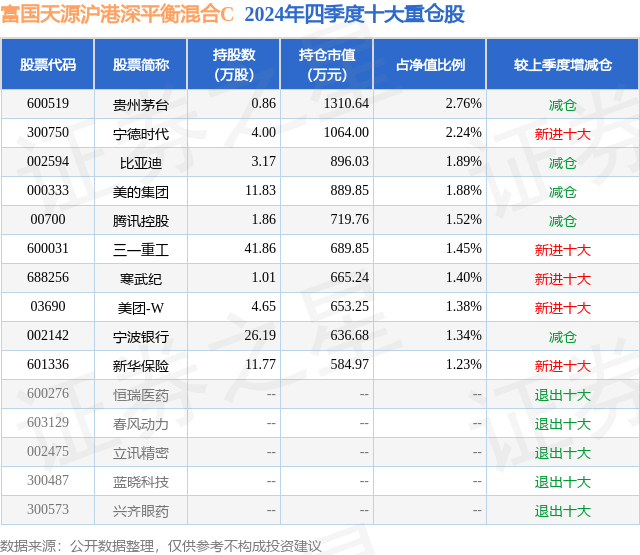Select the 三一重工 stock name
The height and width of the screenshot is (555, 640).
pos(141,250)
